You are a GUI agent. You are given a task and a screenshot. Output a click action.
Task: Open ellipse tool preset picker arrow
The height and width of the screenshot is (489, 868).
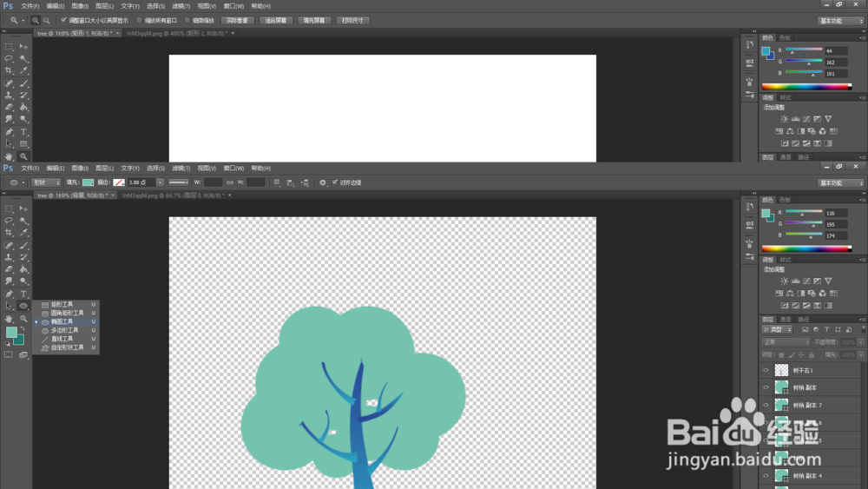23,182
